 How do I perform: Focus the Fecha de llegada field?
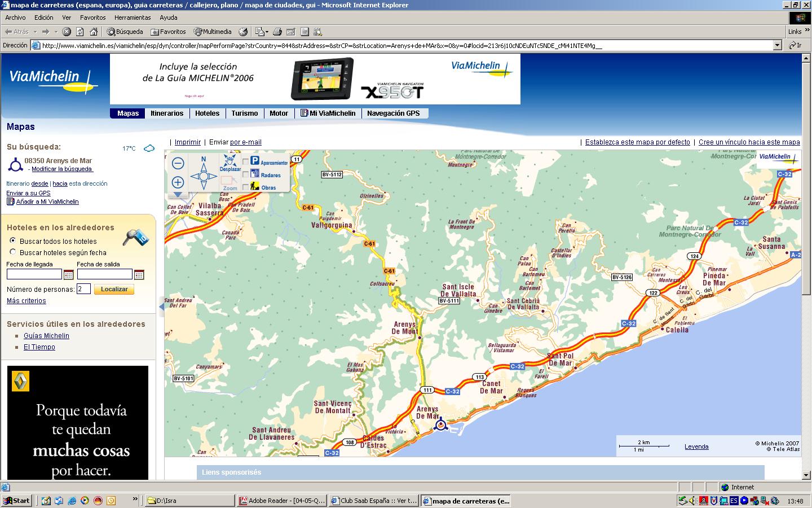[34, 274]
